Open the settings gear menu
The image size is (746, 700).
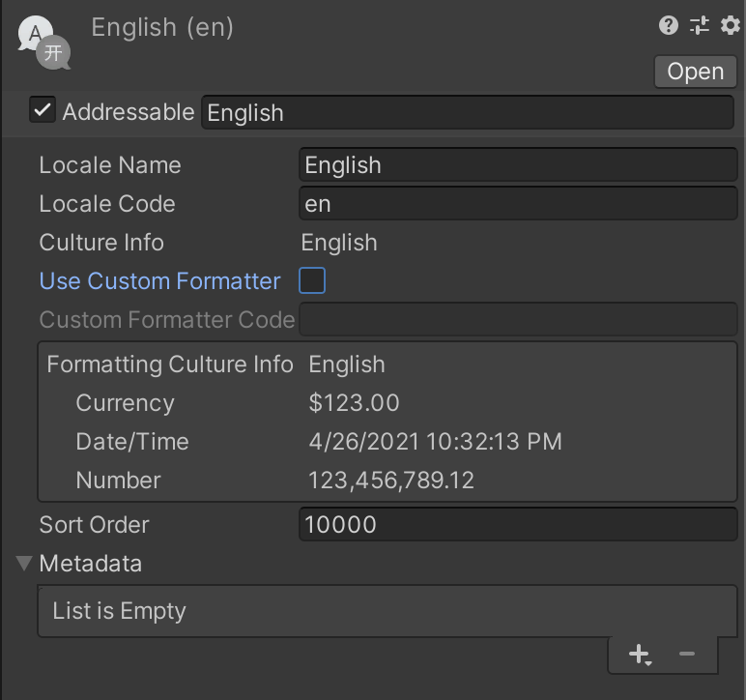[731, 26]
